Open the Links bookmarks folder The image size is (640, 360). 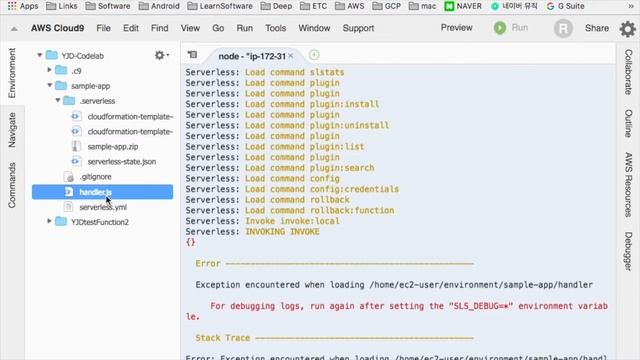point(62,6)
